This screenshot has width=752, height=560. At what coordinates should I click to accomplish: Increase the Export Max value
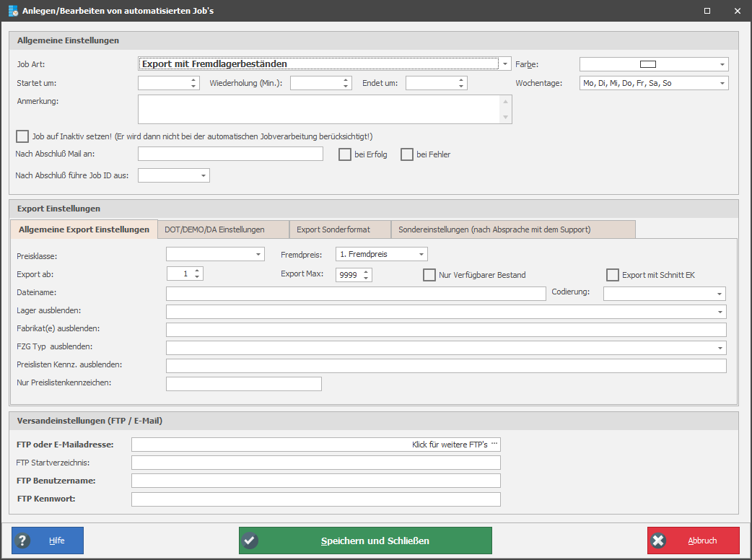[x=366, y=272]
